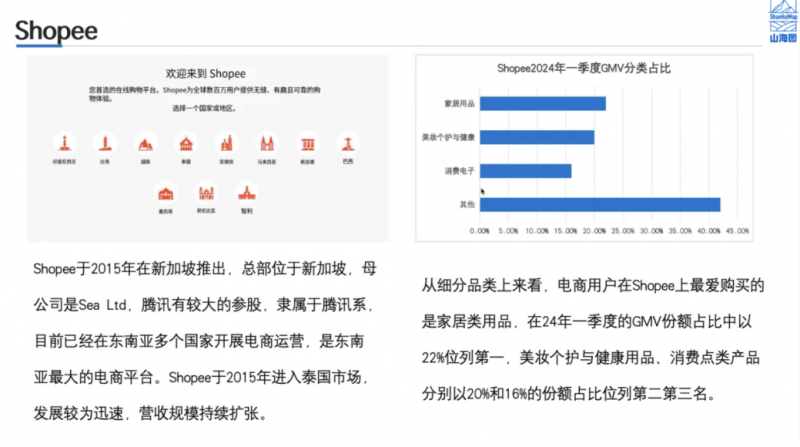800x447 pixels.
Task: Click the 山海图 logo in the corner
Action: [783, 21]
